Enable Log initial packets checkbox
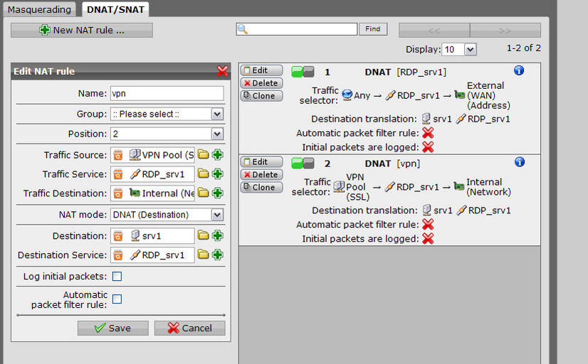This screenshot has height=364, width=588. 117,277
